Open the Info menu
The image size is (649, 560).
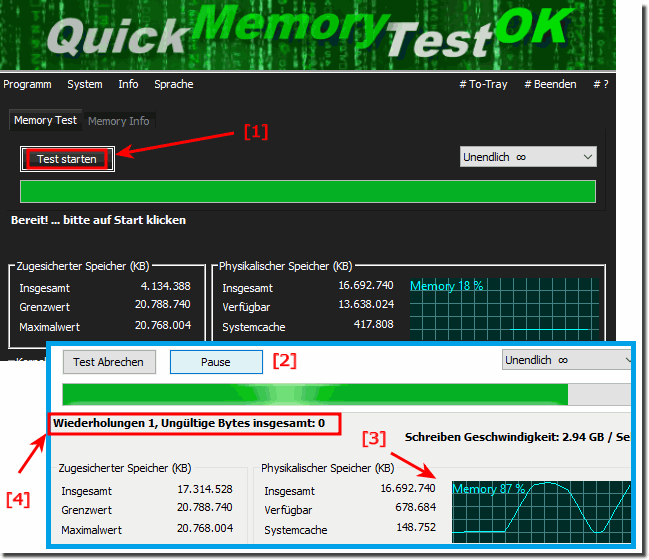pos(128,84)
